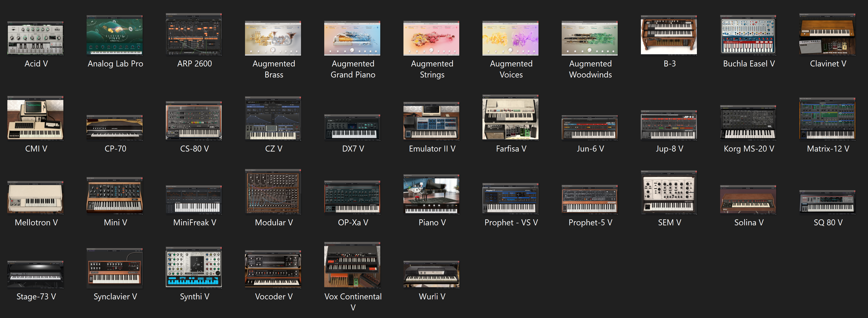
Task: Choose the Augmented Strings thumbnail
Action: pos(431,38)
